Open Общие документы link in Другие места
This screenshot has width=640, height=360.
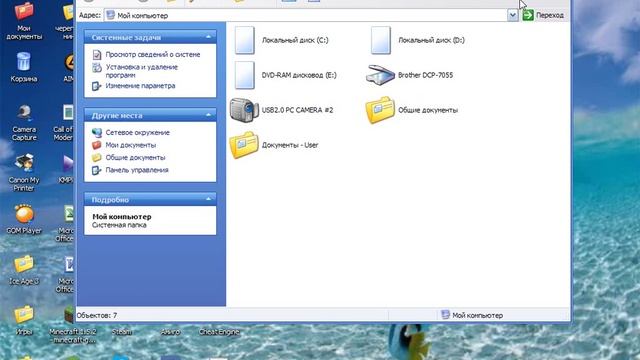136,158
